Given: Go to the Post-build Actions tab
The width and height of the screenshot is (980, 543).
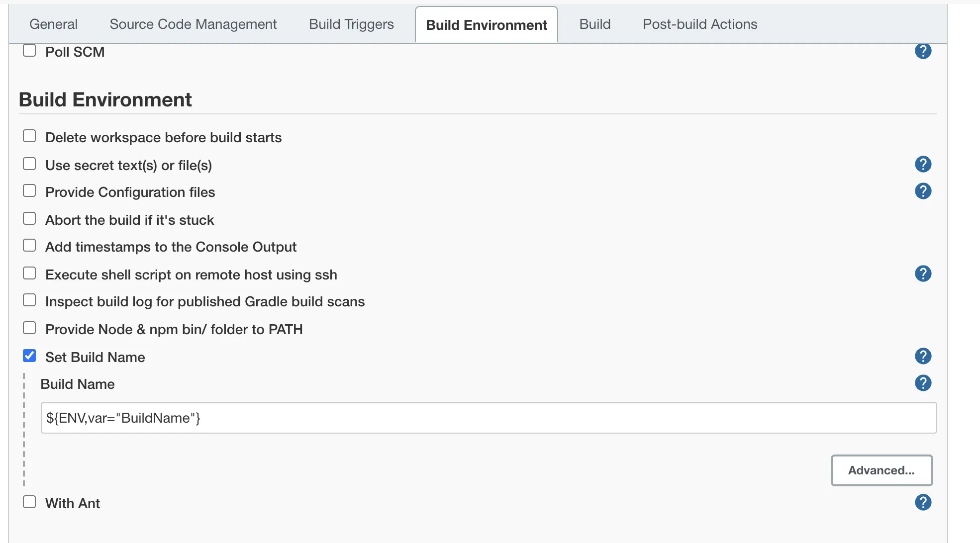Looking at the screenshot, I should 699,24.
